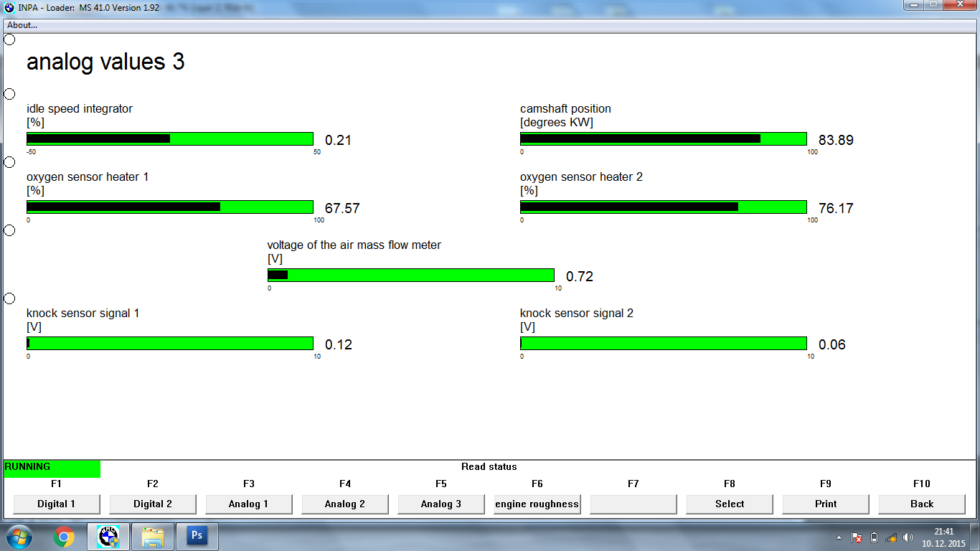The height and width of the screenshot is (551, 980).
Task: Click the volume speaker tray icon
Action: 908,537
